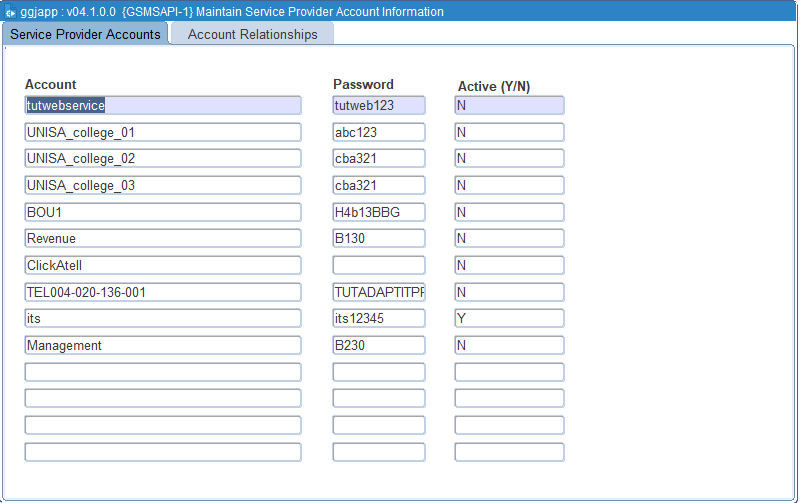801x503 pixels.
Task: Click the Revenue account field
Action: 162,238
